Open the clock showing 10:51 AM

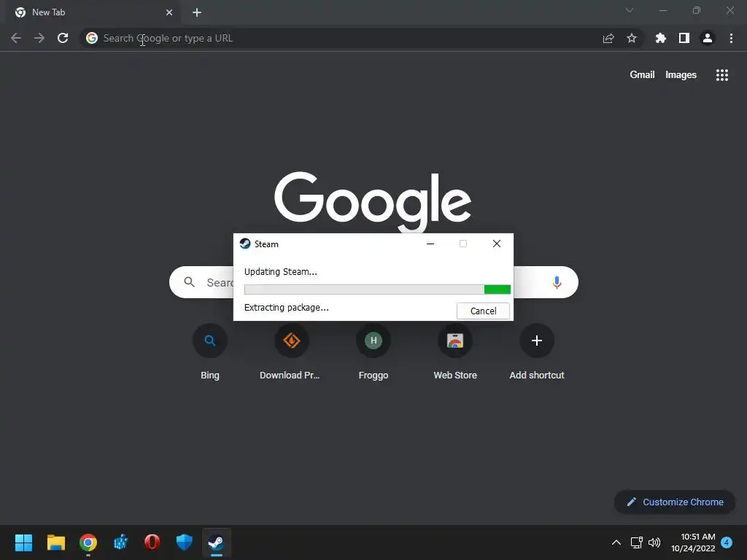[x=693, y=542]
